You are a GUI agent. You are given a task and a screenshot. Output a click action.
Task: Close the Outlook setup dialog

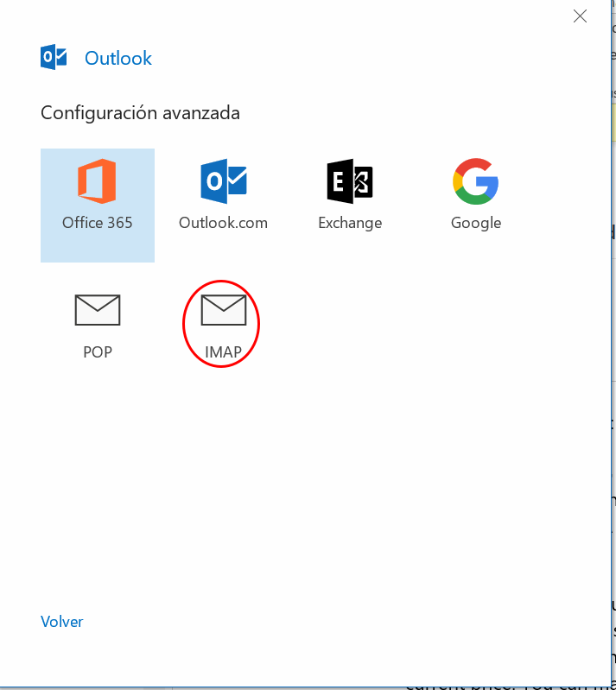[580, 16]
